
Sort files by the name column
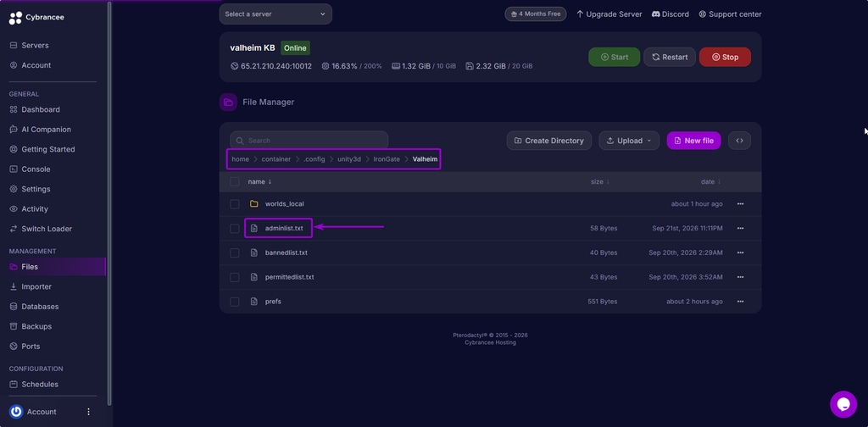pyautogui.click(x=259, y=182)
